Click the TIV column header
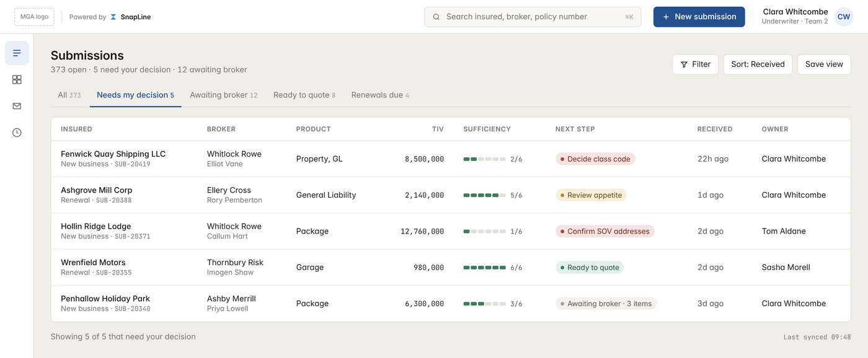Image resolution: width=868 pixels, height=358 pixels. tap(438, 129)
